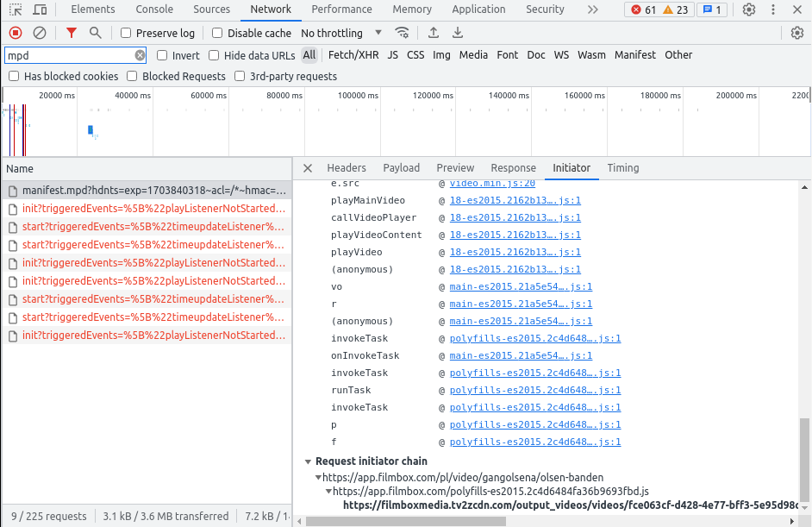
Task: Show the Preview tab
Action: tap(455, 168)
